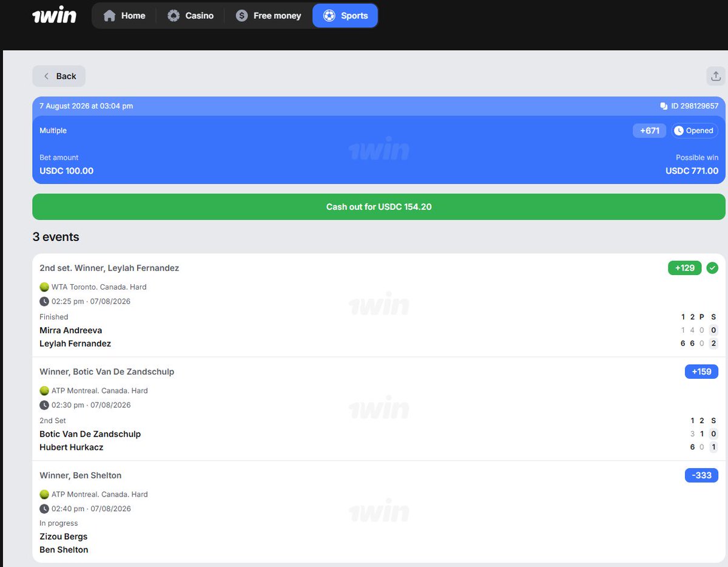
Task: Click the +129 odds badge
Action: [684, 268]
